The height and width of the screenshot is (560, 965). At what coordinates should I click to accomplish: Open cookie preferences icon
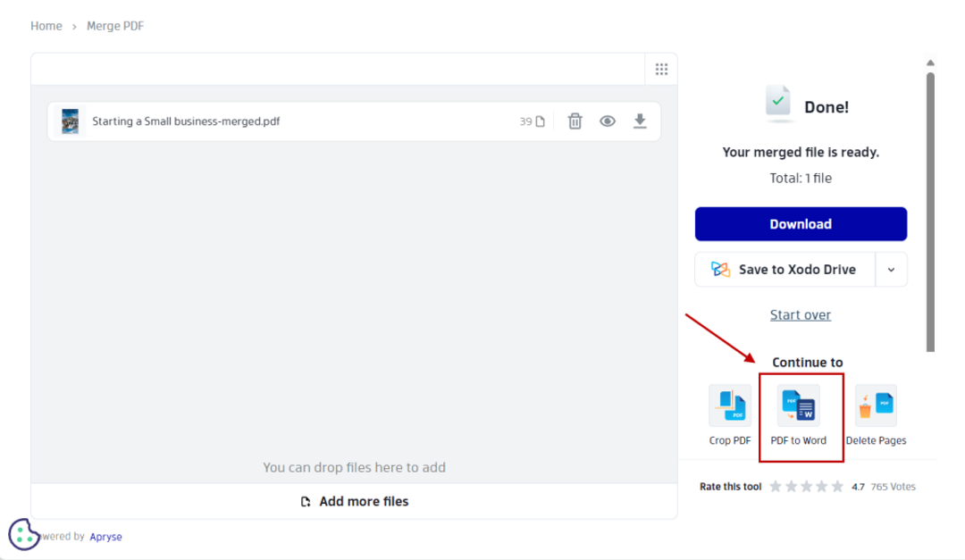pyautogui.click(x=23, y=534)
